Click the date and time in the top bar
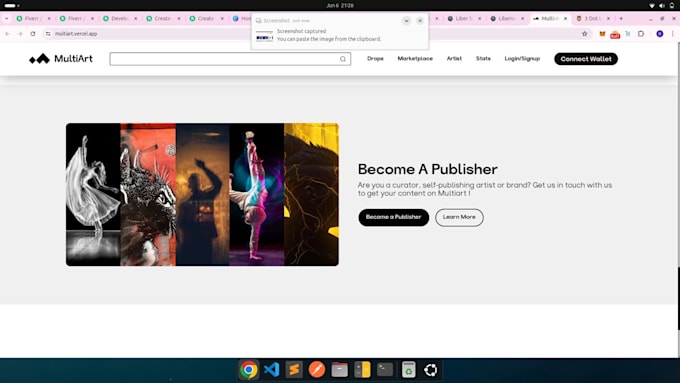The width and height of the screenshot is (680, 383). click(x=340, y=6)
